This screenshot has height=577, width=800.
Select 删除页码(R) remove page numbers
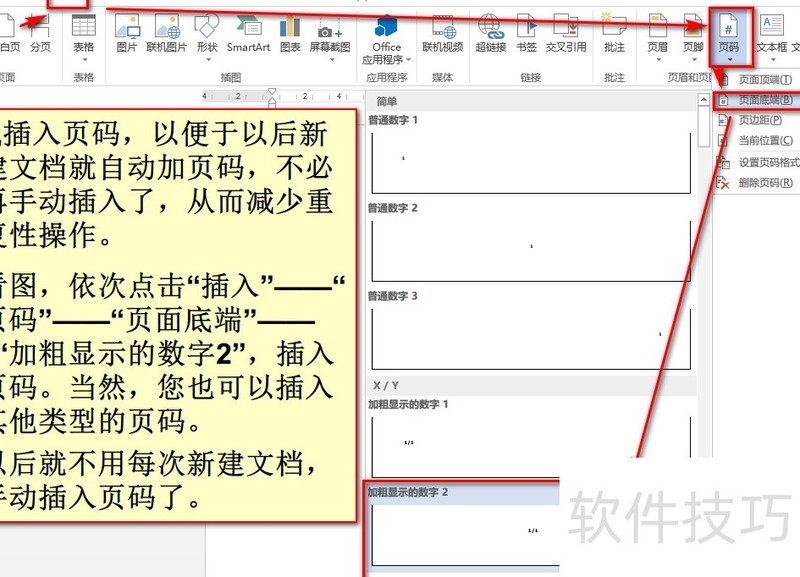point(757,183)
